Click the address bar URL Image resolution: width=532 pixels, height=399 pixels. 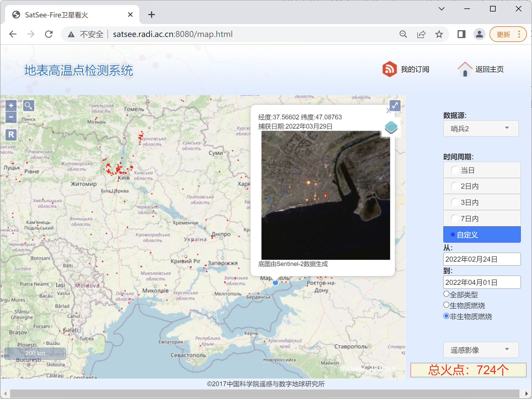(x=173, y=34)
